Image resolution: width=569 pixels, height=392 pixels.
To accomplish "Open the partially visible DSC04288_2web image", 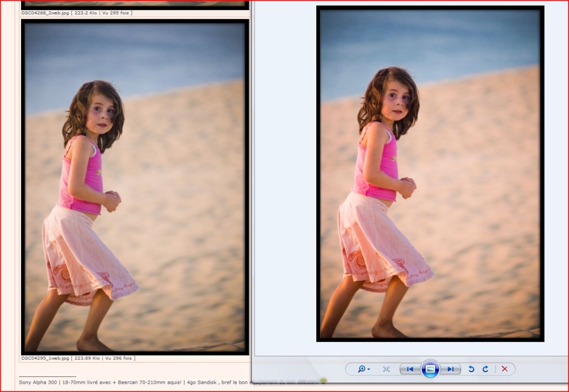I will pos(135,4).
